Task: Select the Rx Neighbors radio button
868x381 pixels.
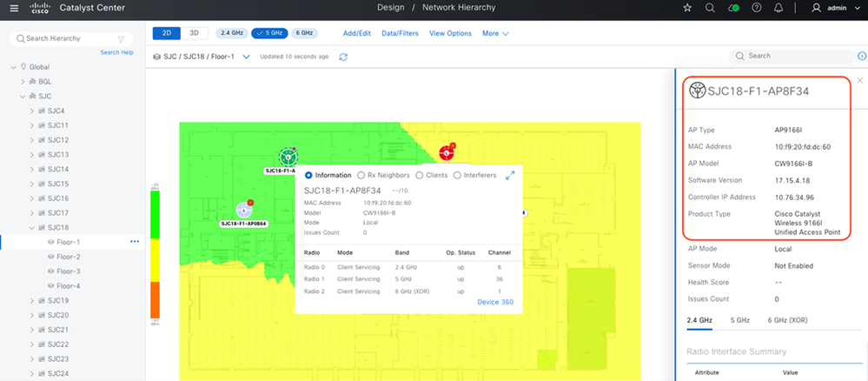Action: pyautogui.click(x=361, y=175)
